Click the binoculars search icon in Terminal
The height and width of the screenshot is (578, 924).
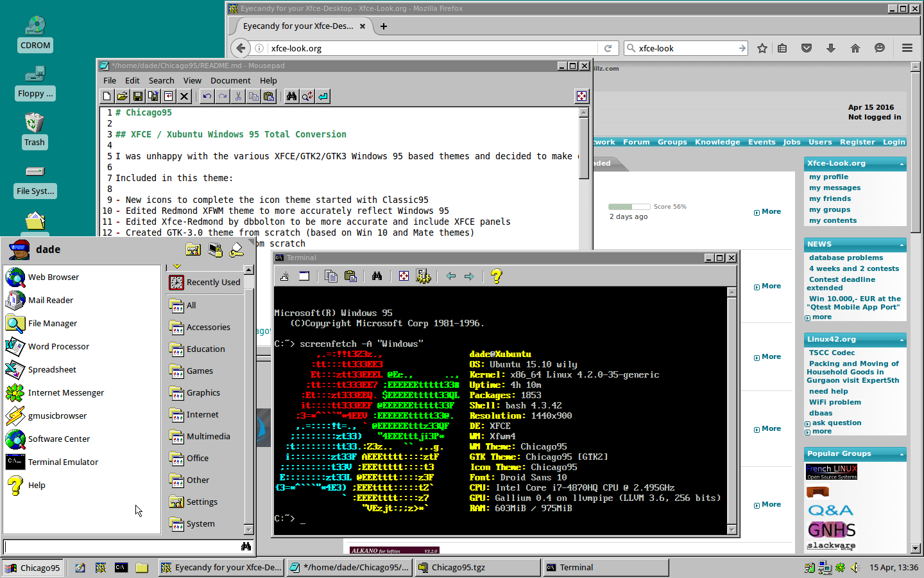(x=377, y=276)
